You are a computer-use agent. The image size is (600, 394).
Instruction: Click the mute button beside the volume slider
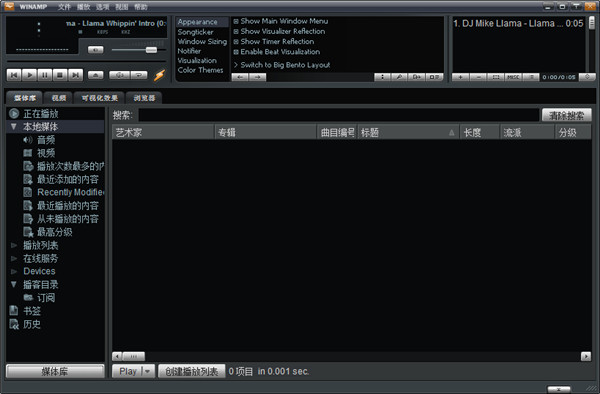pyautogui.click(x=96, y=50)
